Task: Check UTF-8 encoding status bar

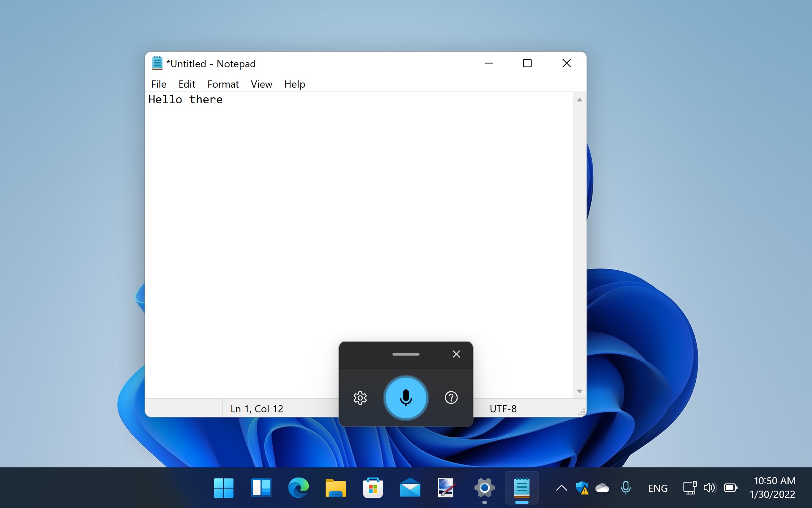Action: (x=503, y=408)
